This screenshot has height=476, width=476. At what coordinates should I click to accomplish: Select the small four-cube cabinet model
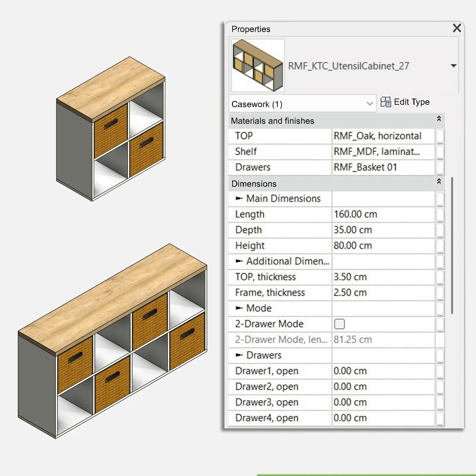111,129
